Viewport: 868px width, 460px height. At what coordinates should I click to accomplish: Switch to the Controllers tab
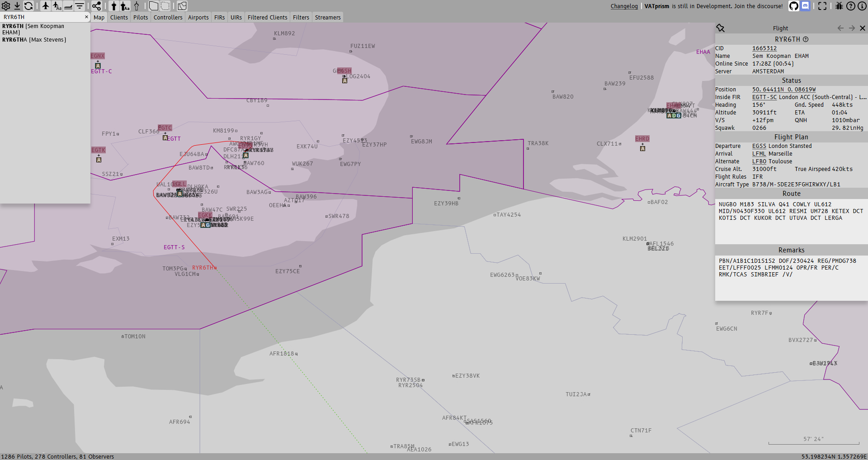pos(168,18)
